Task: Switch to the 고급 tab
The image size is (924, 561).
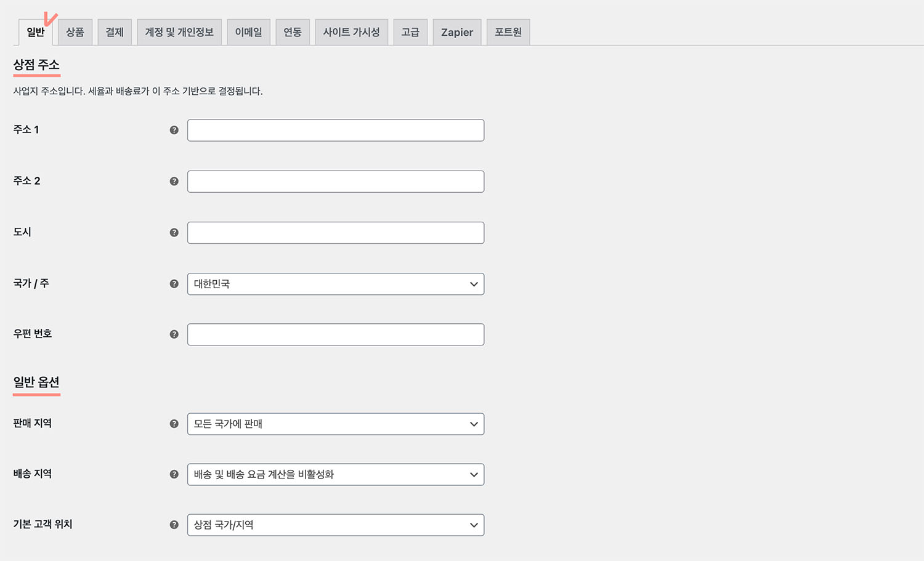Action: click(410, 32)
